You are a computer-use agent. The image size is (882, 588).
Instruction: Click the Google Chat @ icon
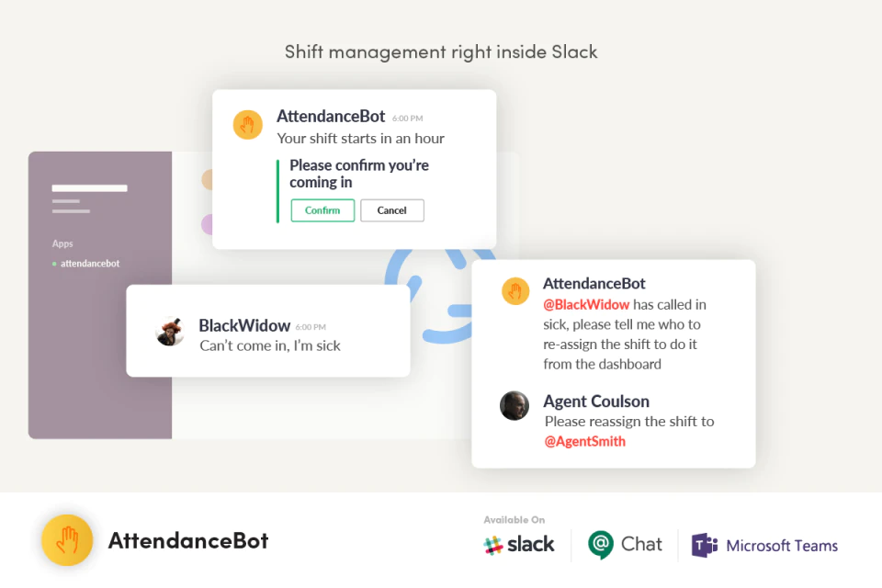pyautogui.click(x=601, y=544)
